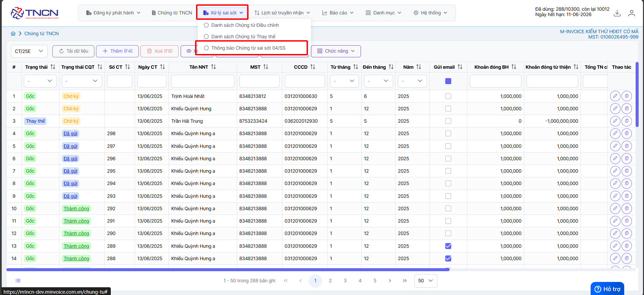Check Gửi email box for row 10

[448, 209]
